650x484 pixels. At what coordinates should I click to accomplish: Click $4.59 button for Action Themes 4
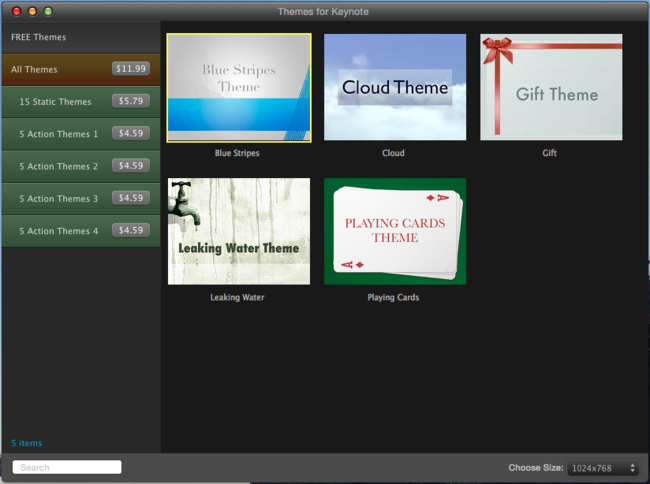(x=131, y=230)
